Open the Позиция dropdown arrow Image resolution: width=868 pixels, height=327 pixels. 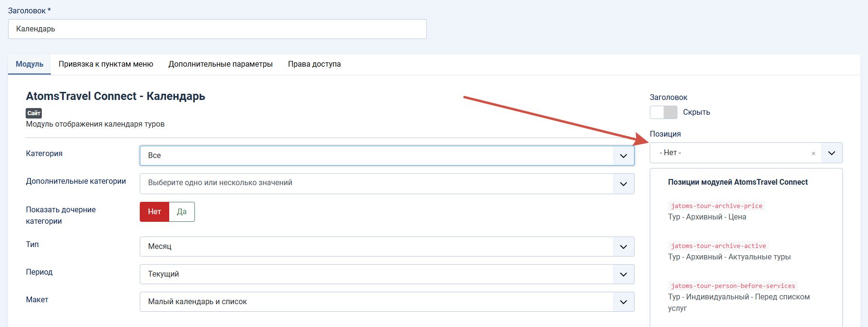tap(831, 153)
